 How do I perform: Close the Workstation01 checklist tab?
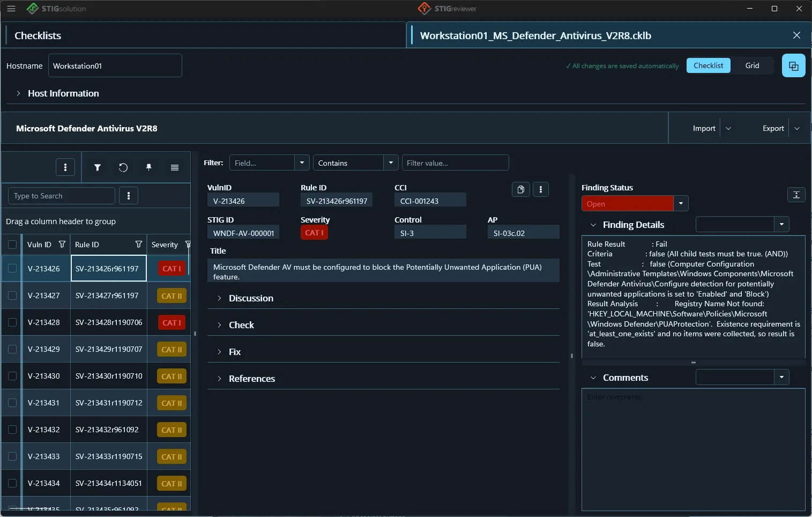(796, 35)
